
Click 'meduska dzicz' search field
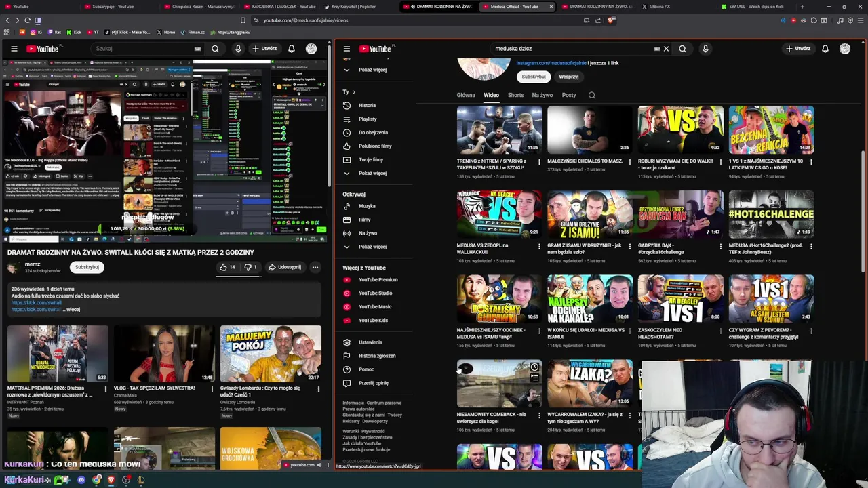coord(573,49)
